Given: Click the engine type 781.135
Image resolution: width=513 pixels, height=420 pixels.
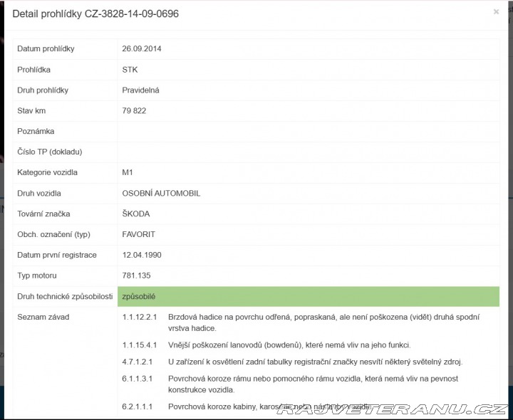Looking at the screenshot, I should [x=136, y=275].
